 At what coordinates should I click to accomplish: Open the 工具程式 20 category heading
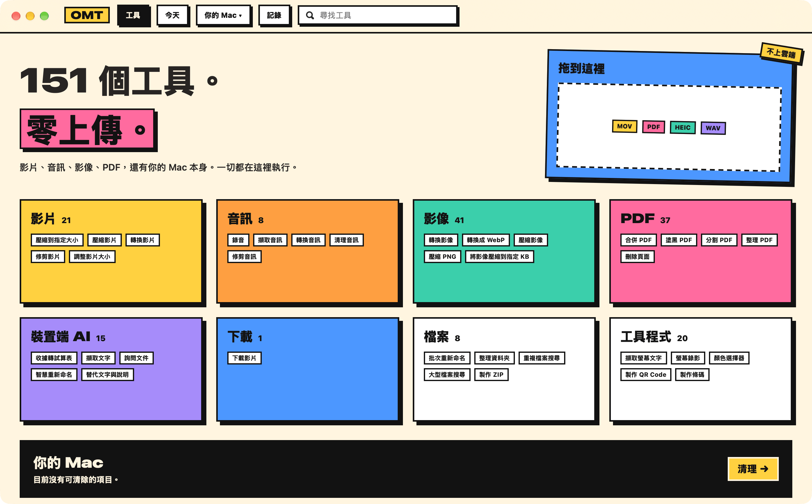click(x=654, y=337)
